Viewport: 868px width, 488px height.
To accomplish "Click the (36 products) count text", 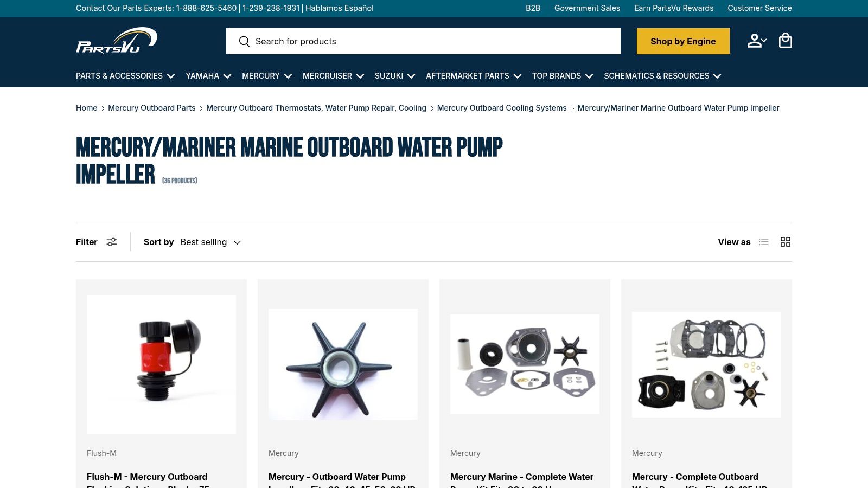I will tap(180, 181).
